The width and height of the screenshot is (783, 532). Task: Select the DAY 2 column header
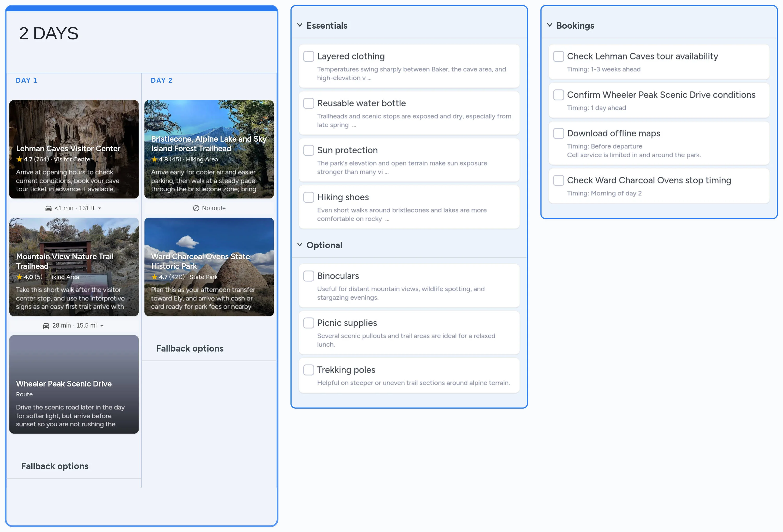pyautogui.click(x=161, y=80)
